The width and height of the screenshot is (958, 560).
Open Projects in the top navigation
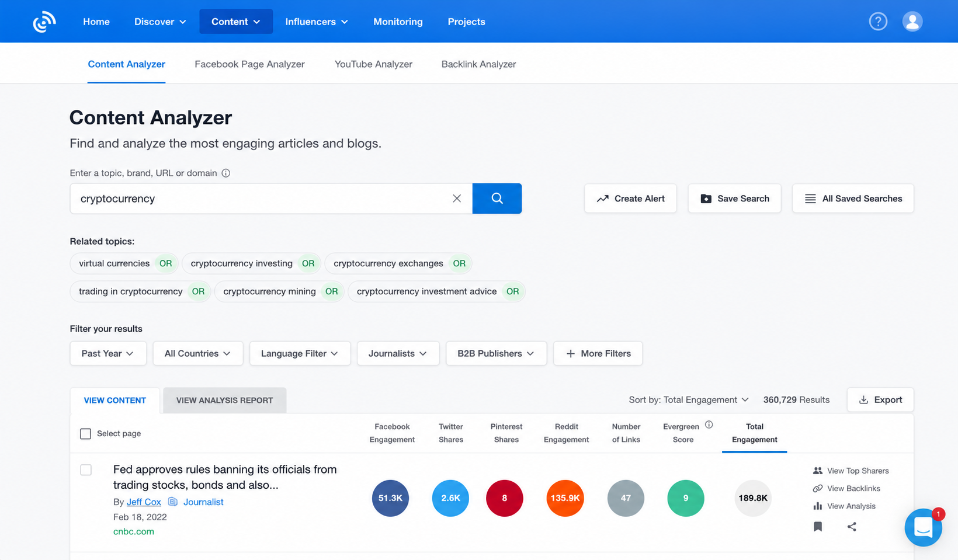pyautogui.click(x=466, y=22)
